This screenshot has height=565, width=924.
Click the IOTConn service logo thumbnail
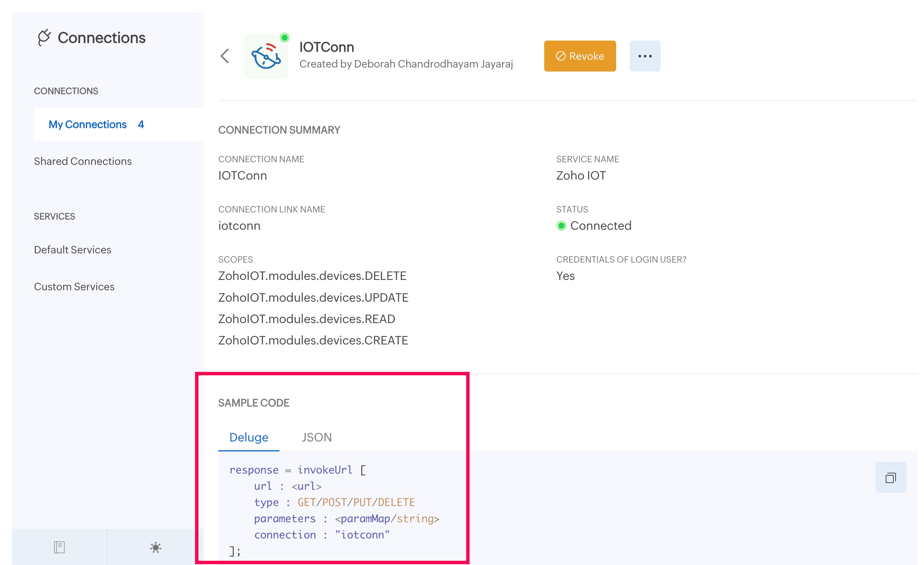[266, 56]
